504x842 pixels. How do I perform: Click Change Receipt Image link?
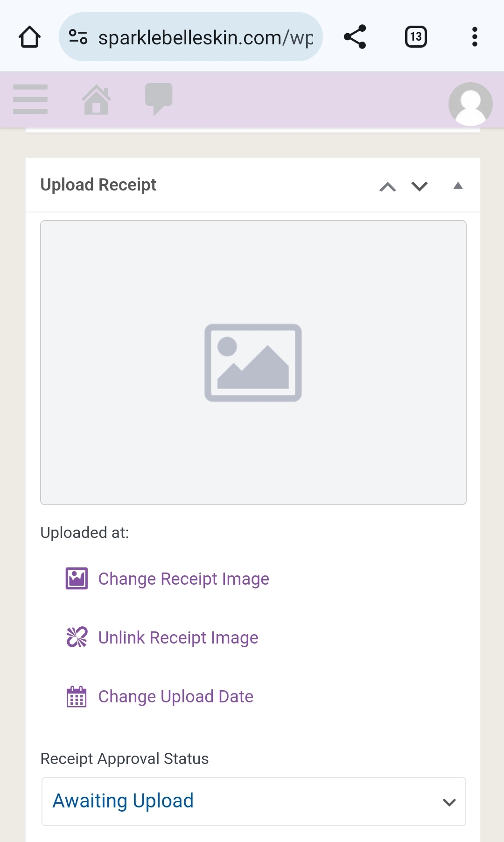tap(183, 579)
